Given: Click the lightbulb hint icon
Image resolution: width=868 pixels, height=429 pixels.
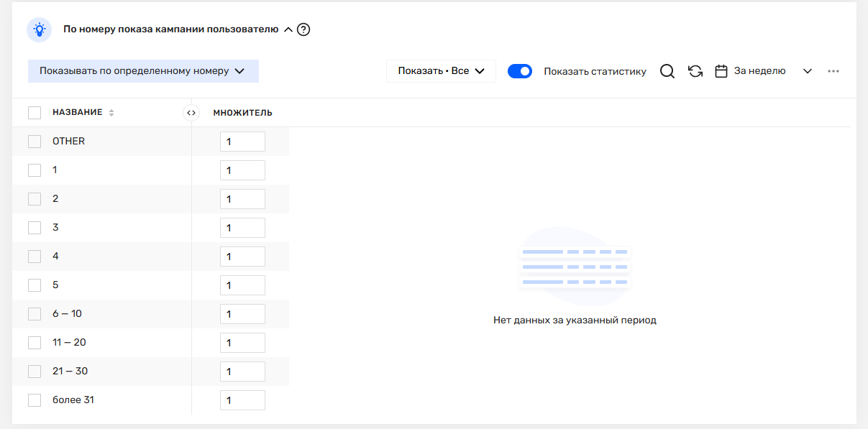Looking at the screenshot, I should tap(39, 29).
